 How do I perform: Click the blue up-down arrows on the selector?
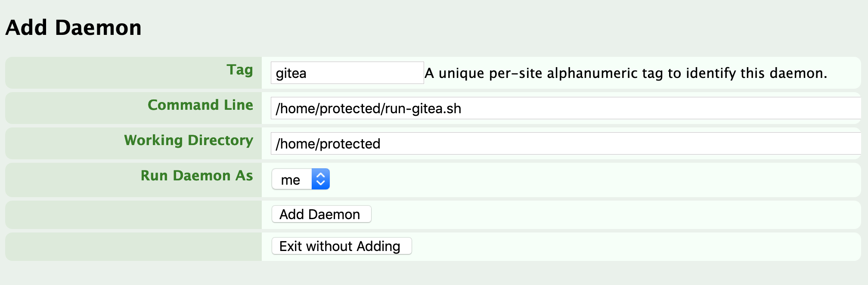click(x=321, y=179)
